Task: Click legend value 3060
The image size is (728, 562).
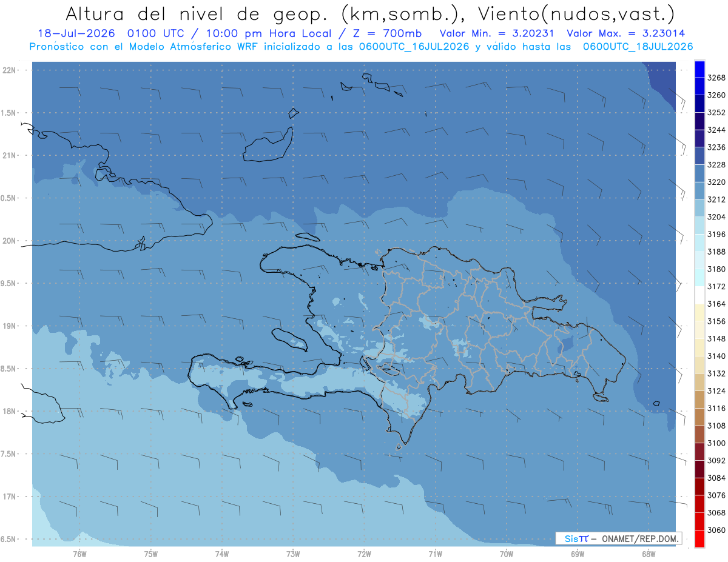Action: tap(716, 530)
